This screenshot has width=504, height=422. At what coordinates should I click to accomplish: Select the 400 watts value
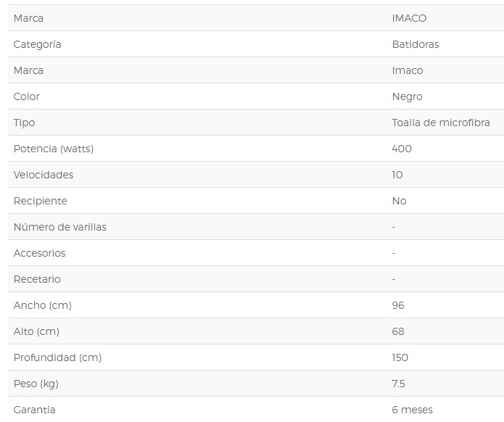pyautogui.click(x=402, y=149)
